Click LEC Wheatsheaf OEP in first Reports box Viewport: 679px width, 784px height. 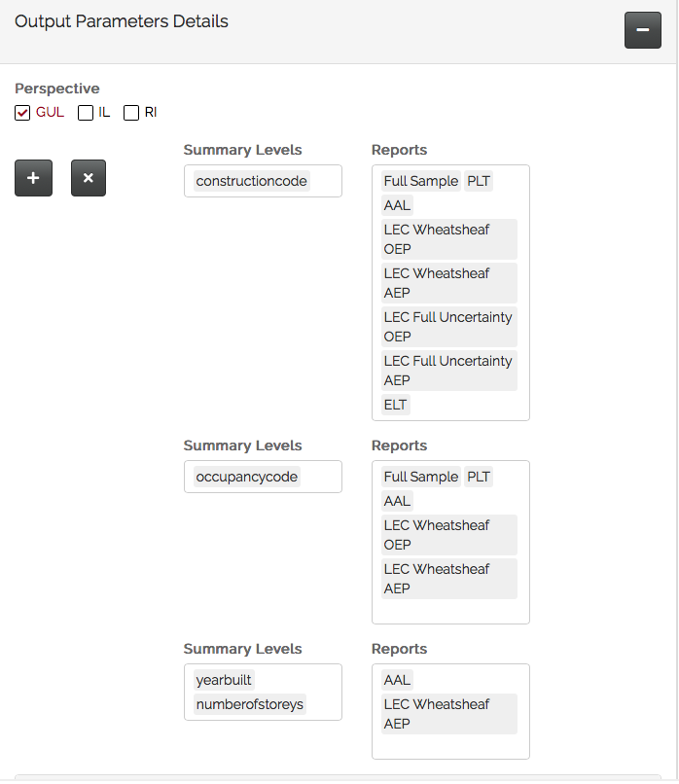[447, 239]
